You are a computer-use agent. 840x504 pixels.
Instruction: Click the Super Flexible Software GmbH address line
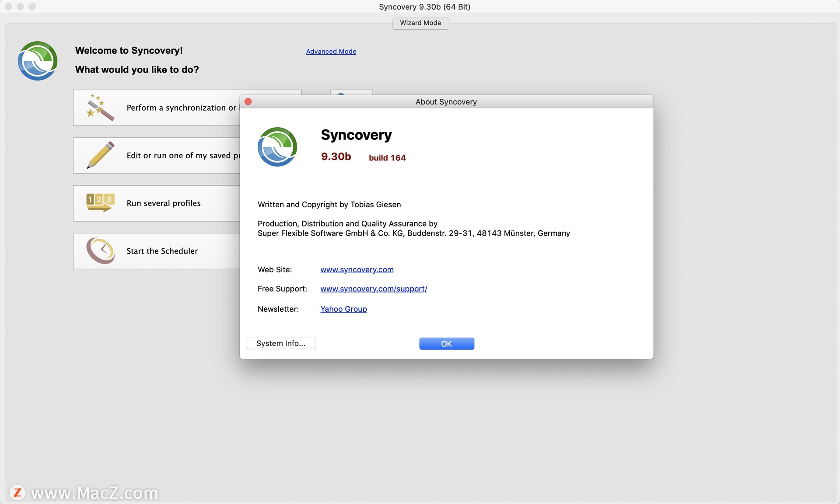[x=414, y=233]
